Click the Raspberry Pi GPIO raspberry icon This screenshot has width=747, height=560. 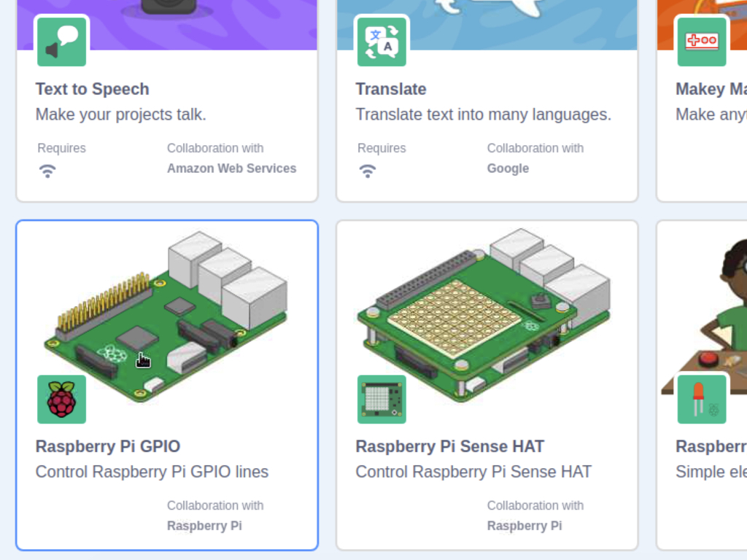coord(61,399)
